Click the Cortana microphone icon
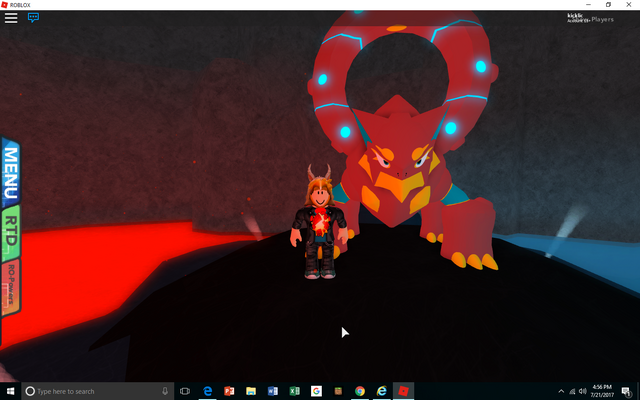 (x=165, y=391)
